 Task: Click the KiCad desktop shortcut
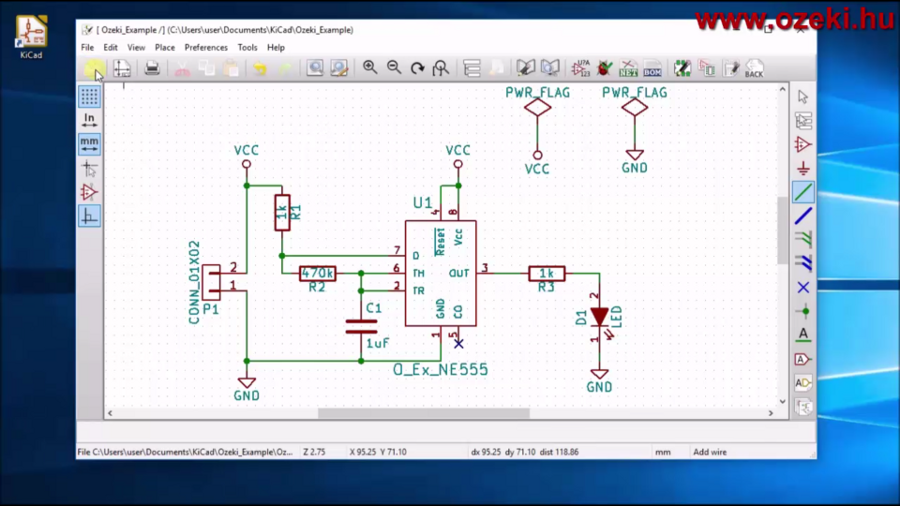[31, 37]
